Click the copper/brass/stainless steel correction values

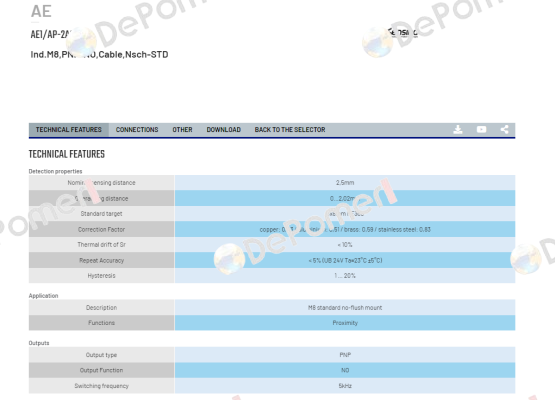[x=345, y=229]
